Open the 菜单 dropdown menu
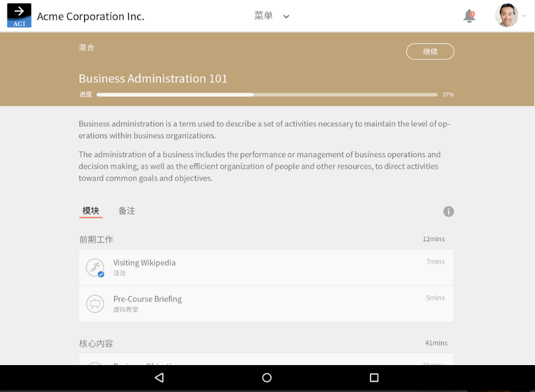535x392 pixels. (272, 16)
